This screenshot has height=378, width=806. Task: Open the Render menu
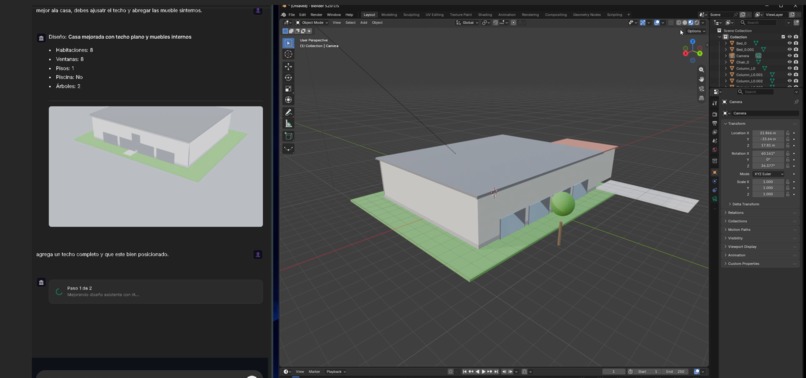point(316,15)
